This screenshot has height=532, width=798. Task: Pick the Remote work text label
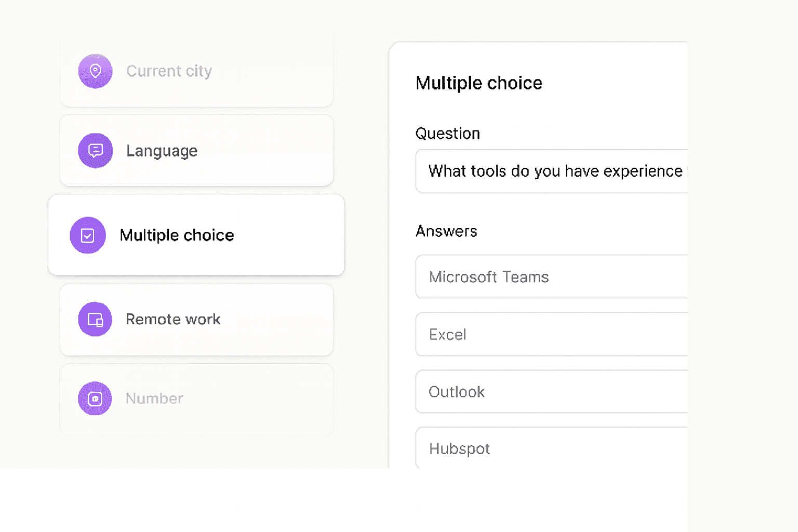(x=173, y=320)
